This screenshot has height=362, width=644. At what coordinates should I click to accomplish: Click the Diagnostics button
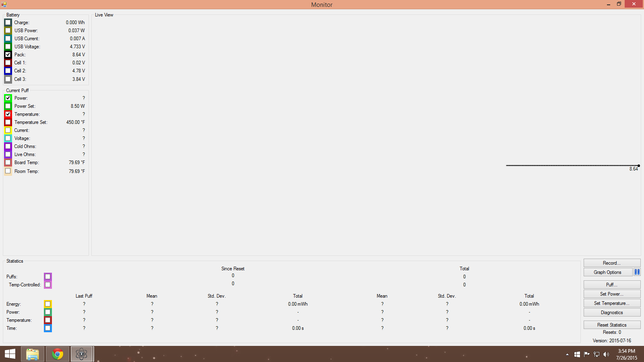pyautogui.click(x=611, y=313)
